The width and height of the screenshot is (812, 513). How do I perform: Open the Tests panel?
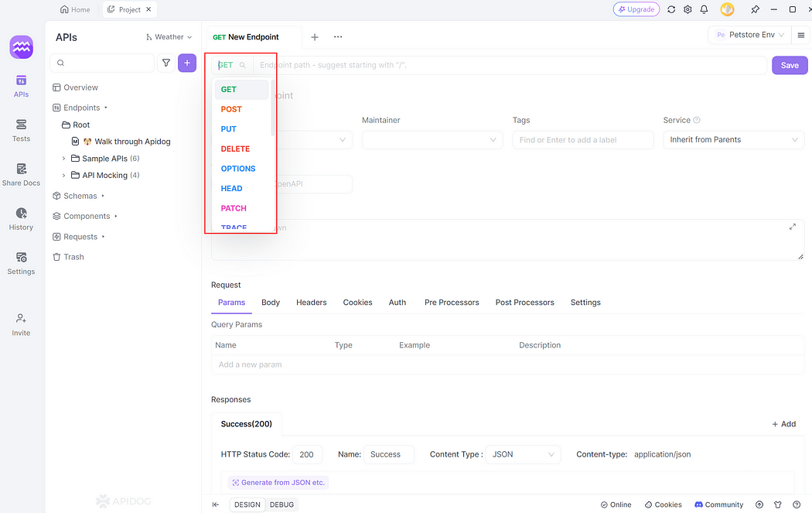tap(21, 129)
